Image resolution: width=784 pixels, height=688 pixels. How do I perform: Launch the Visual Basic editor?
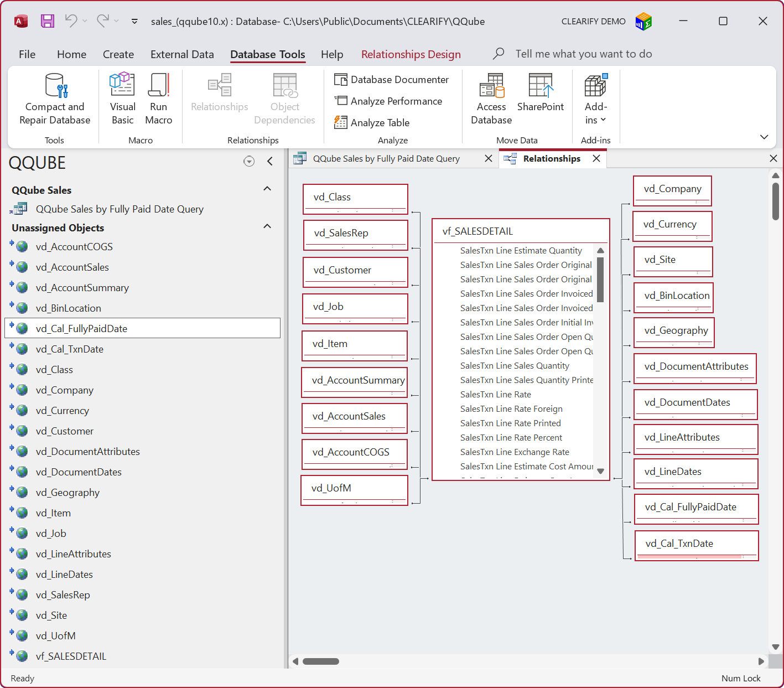coord(122,100)
